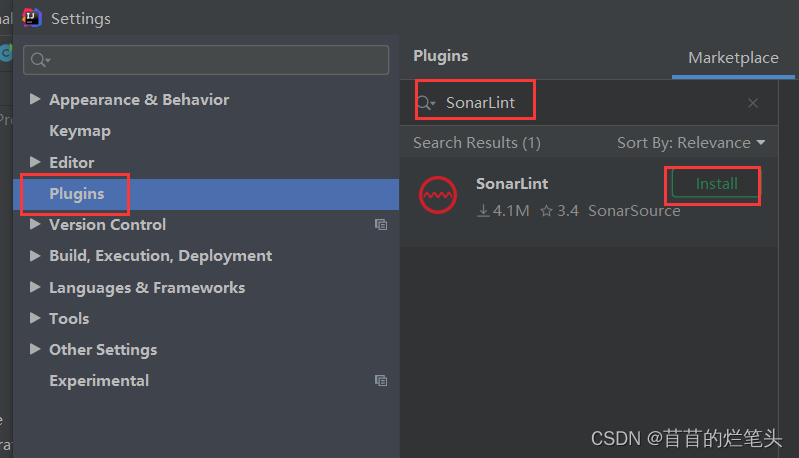Click the 3.4 star rating
Image resolution: width=799 pixels, height=458 pixels.
click(x=560, y=211)
